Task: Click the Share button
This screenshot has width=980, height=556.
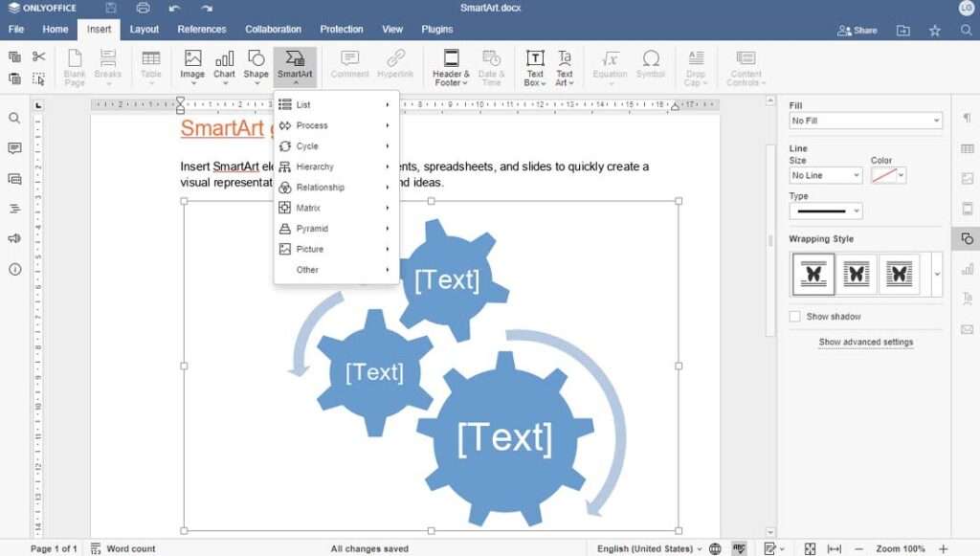Action: pos(857,30)
